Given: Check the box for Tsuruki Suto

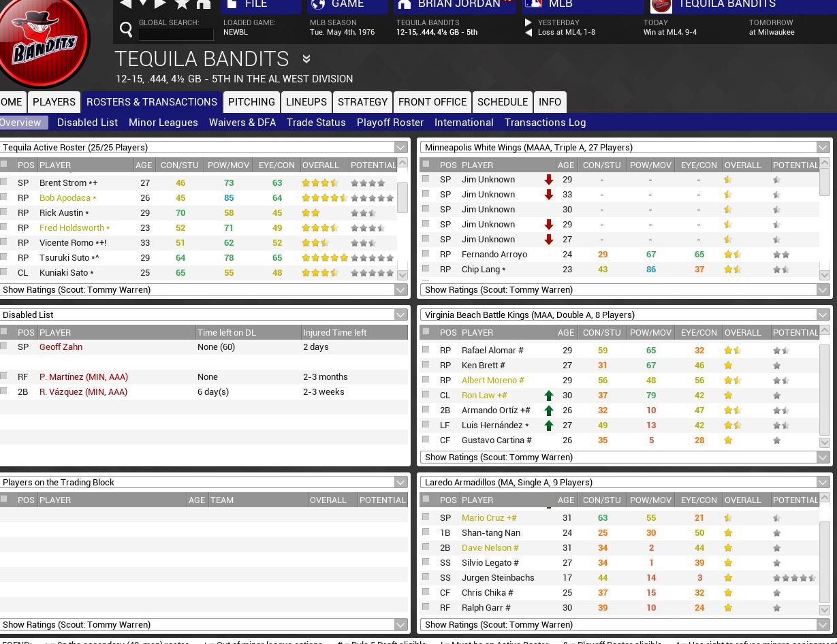Looking at the screenshot, I should [x=4, y=257].
